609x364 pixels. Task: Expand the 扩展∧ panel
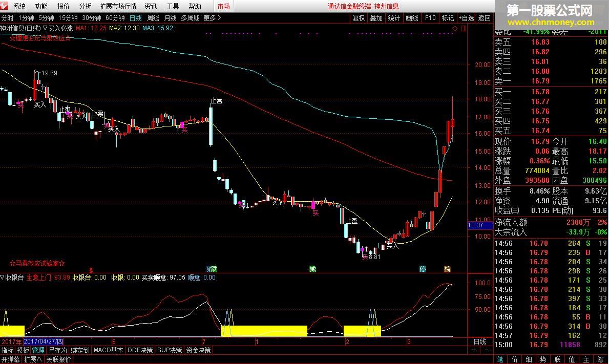pos(33,359)
